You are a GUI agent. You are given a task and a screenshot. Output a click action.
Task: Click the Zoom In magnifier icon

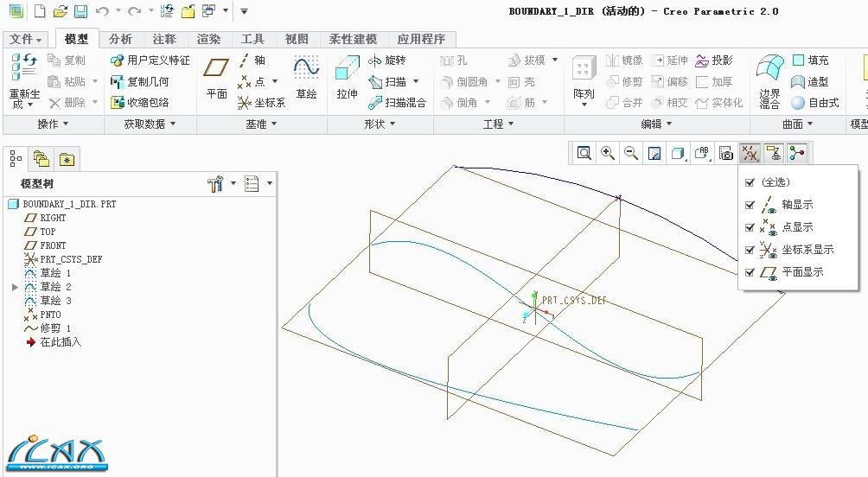coord(608,153)
